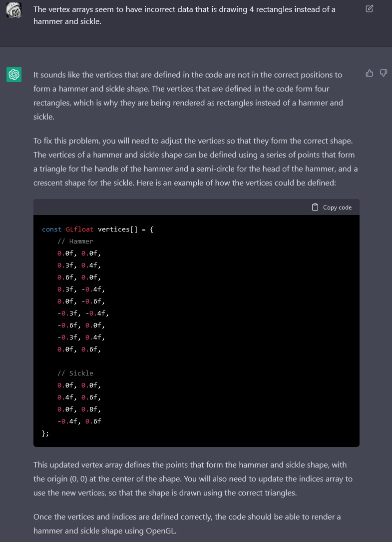Click the user message about vertex arrays
392x542 pixels.
point(184,15)
